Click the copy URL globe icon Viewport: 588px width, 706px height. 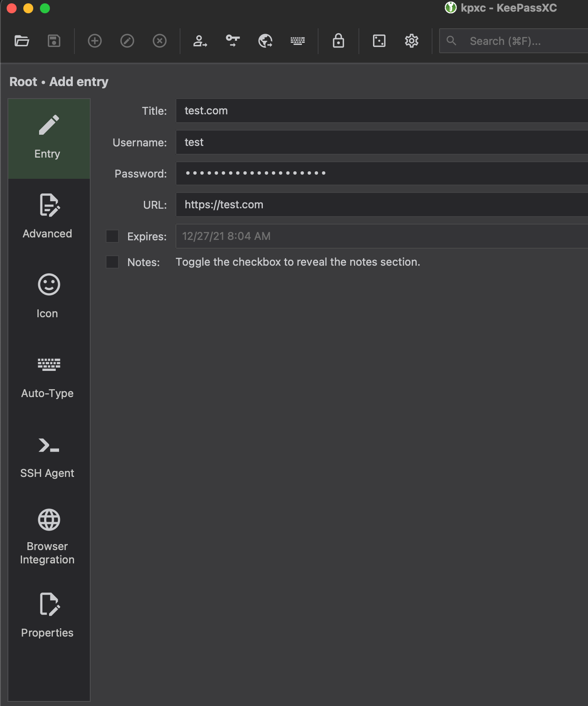[x=265, y=41]
